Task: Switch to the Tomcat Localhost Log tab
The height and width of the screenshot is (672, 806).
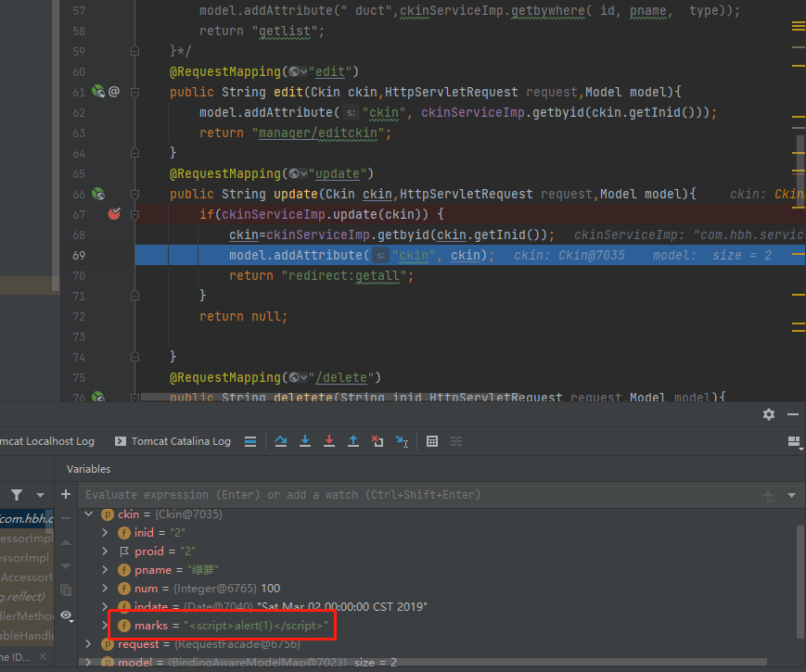Action: coord(47,441)
